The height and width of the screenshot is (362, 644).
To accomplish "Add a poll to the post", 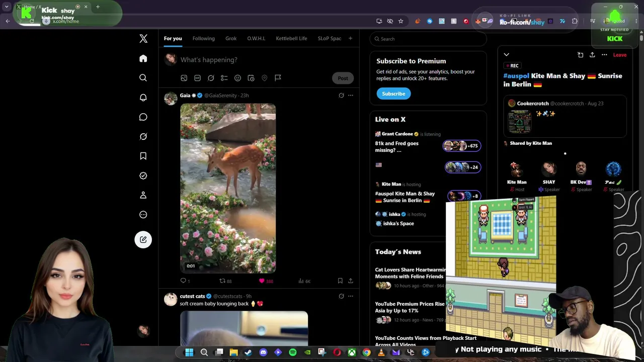I will 224,78.
